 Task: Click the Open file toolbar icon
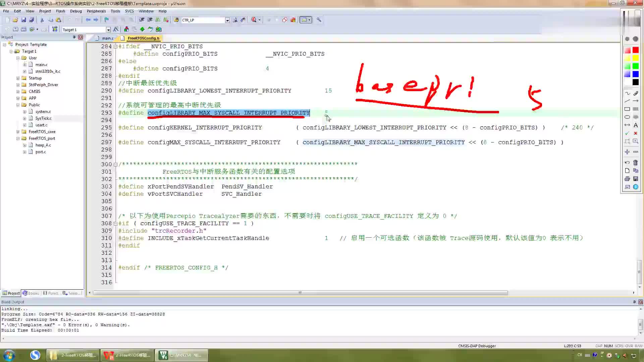click(x=15, y=20)
